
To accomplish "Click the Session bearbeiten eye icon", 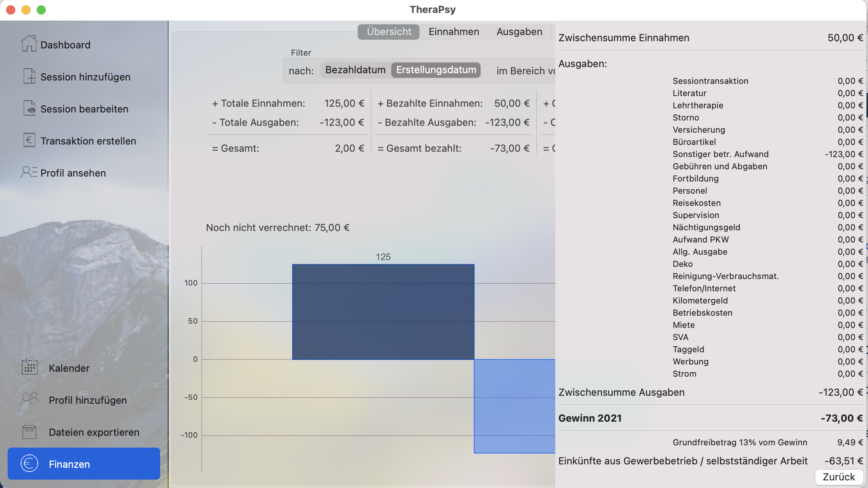I will (x=29, y=108).
